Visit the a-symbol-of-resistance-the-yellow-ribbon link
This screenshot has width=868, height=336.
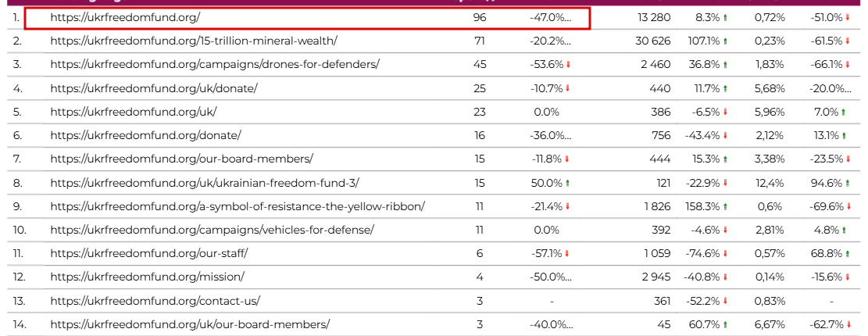point(238,207)
